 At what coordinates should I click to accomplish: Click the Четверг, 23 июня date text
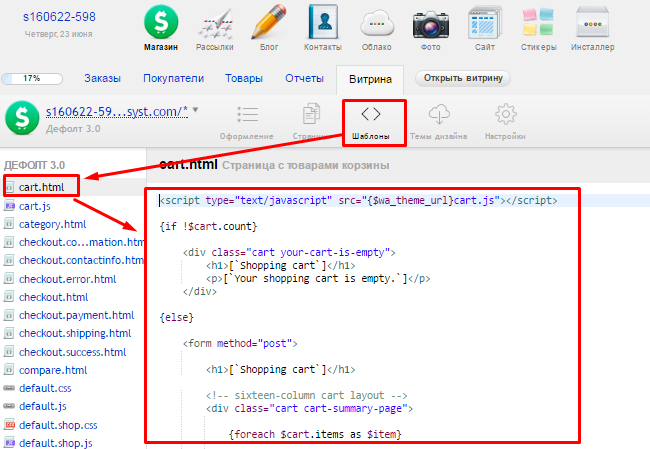click(58, 34)
